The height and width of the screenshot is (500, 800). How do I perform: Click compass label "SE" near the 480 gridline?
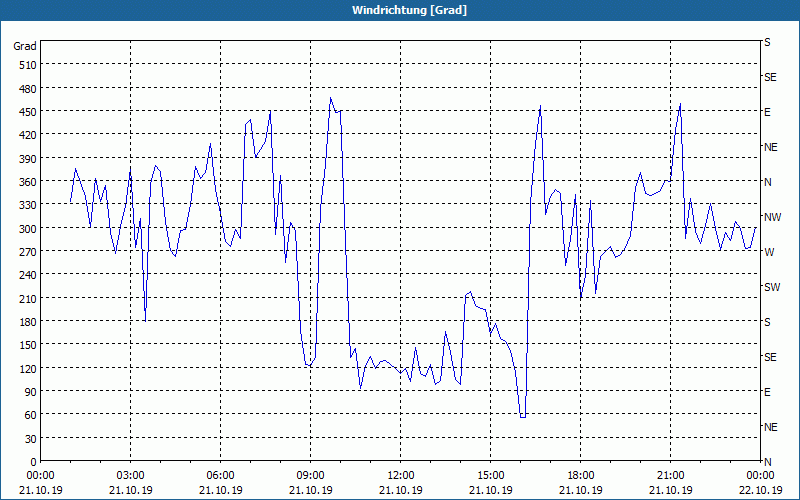click(x=770, y=78)
